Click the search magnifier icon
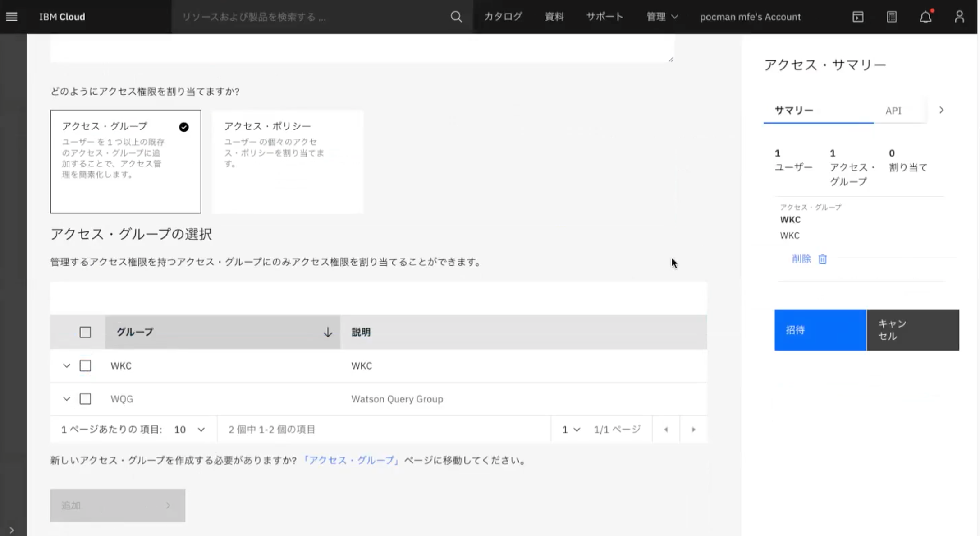The image size is (980, 536). point(456,17)
